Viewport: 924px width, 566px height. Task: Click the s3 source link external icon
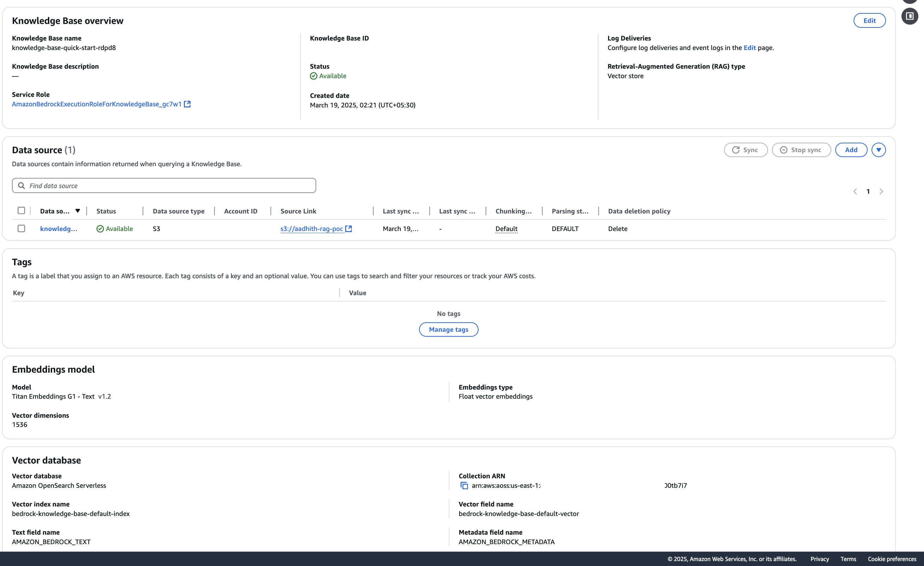pyautogui.click(x=348, y=229)
